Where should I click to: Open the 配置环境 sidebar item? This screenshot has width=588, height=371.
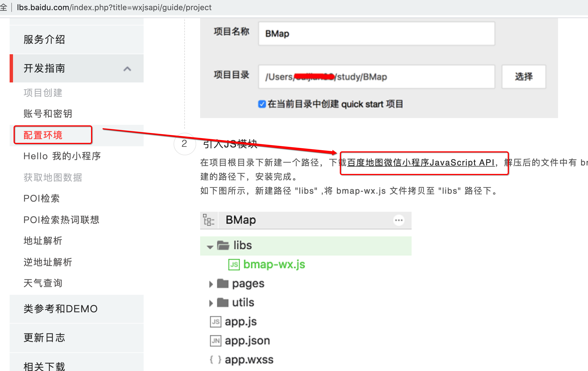point(43,135)
